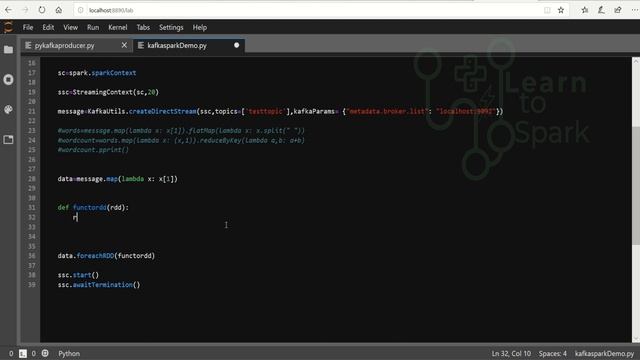Click the editor vertical scrollbar thumb
640x360 pixels.
click(x=636, y=186)
